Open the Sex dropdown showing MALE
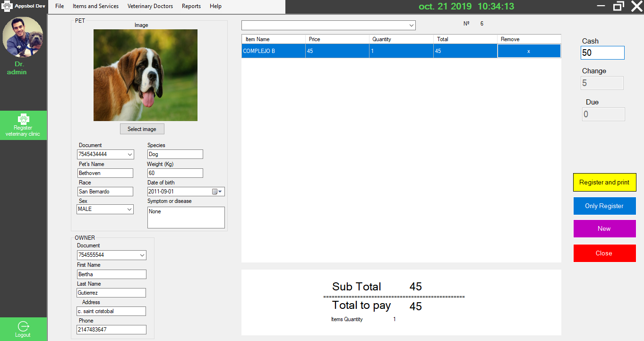The height and width of the screenshot is (341, 644). [x=129, y=209]
